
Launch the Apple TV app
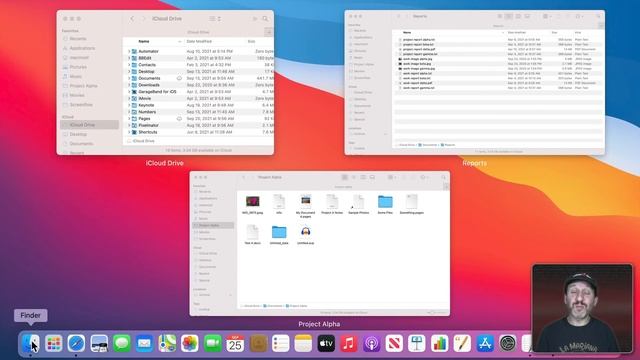[x=326, y=343]
